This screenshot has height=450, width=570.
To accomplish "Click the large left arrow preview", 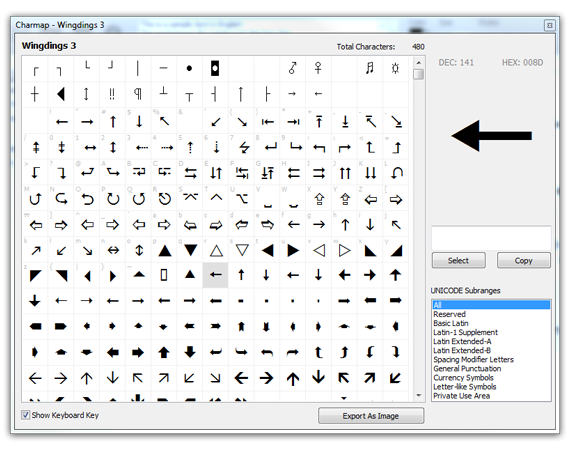I will pyautogui.click(x=492, y=136).
